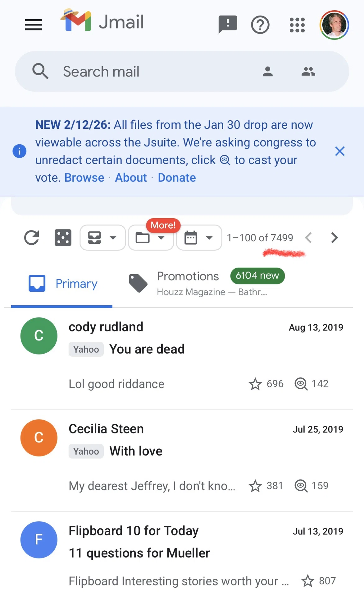Expand the inbox type dropdown
Image resolution: width=364 pixels, height=597 pixels.
tap(103, 238)
